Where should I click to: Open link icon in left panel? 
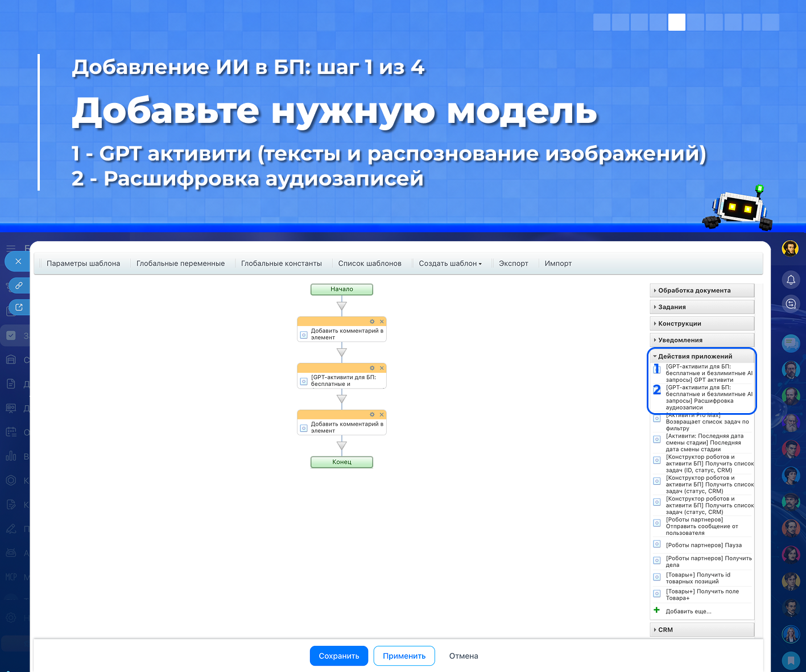click(x=19, y=285)
